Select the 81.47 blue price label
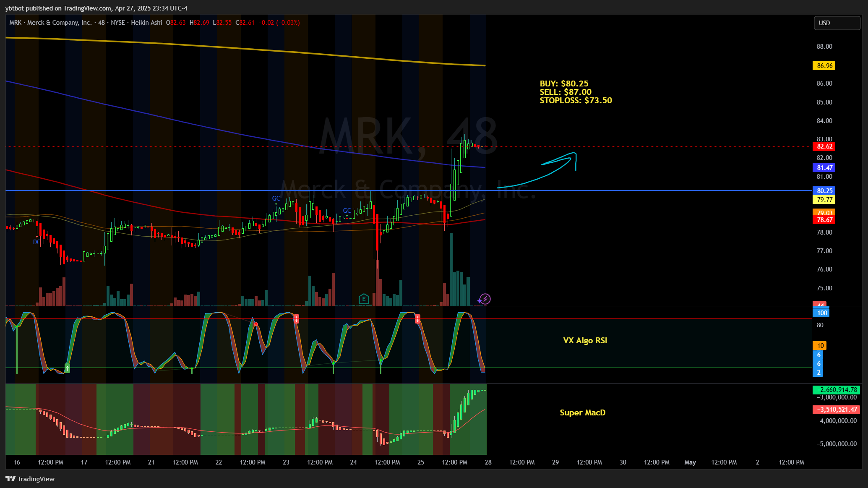Screen dimensions: 868x488 [x=824, y=168]
